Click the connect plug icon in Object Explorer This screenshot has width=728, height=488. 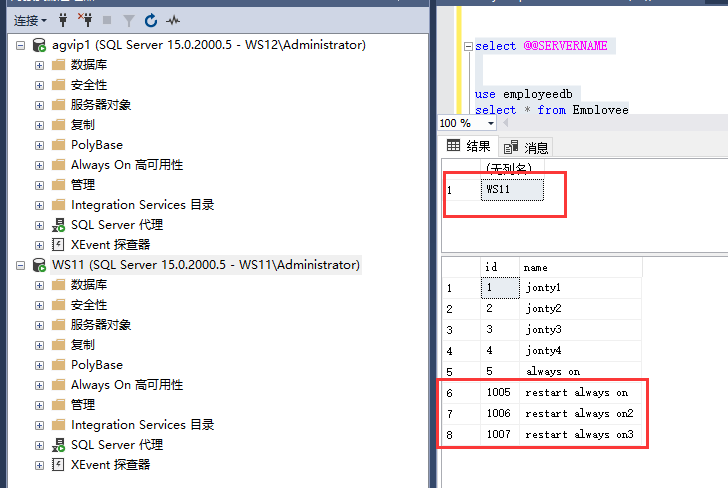click(65, 19)
